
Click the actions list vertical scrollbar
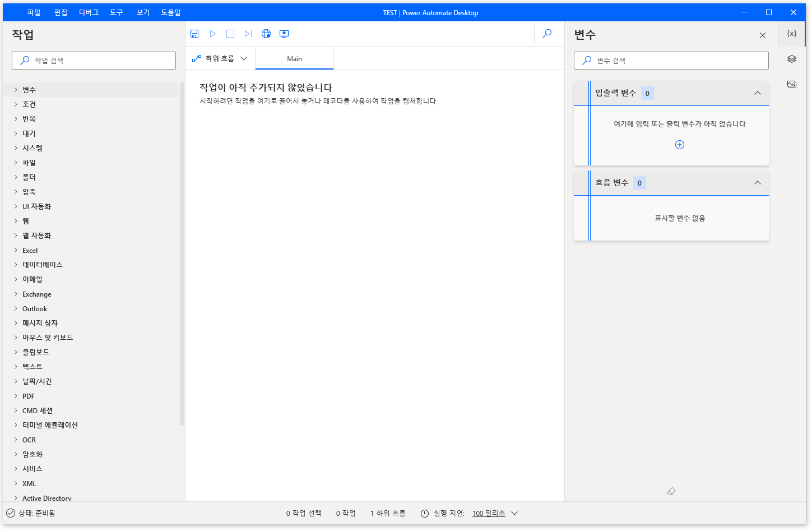pos(182,254)
